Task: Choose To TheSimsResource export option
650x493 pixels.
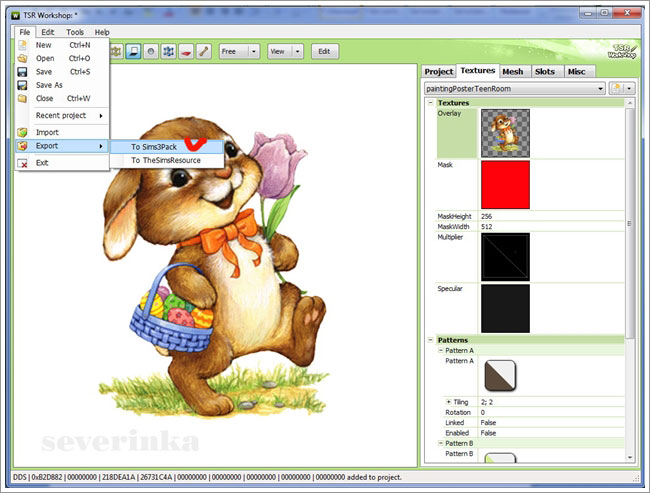Action: coord(166,160)
